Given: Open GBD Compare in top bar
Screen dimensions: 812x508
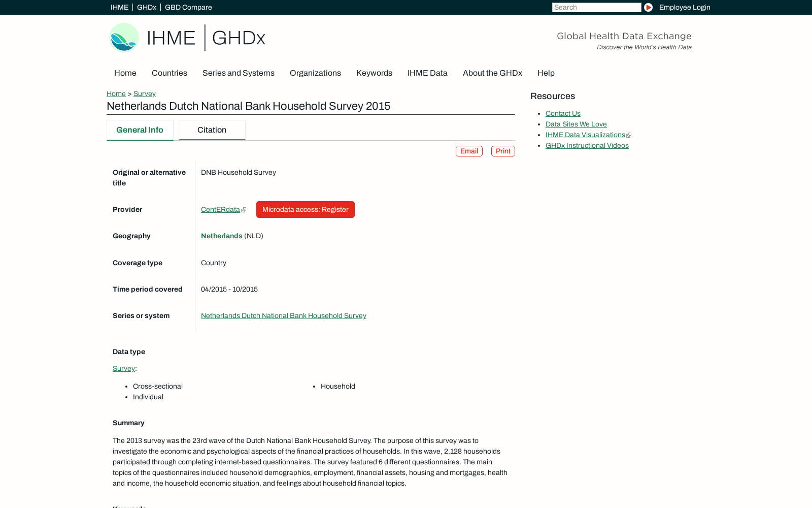Looking at the screenshot, I should coord(188,8).
